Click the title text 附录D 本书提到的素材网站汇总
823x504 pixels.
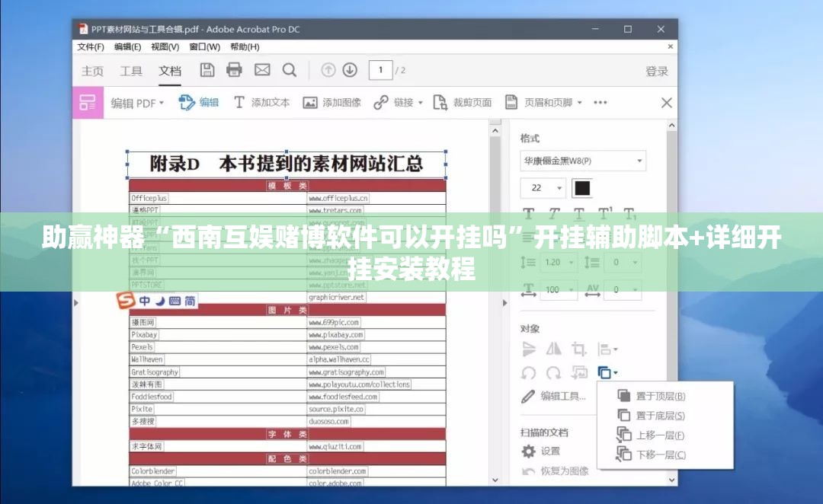[286, 164]
